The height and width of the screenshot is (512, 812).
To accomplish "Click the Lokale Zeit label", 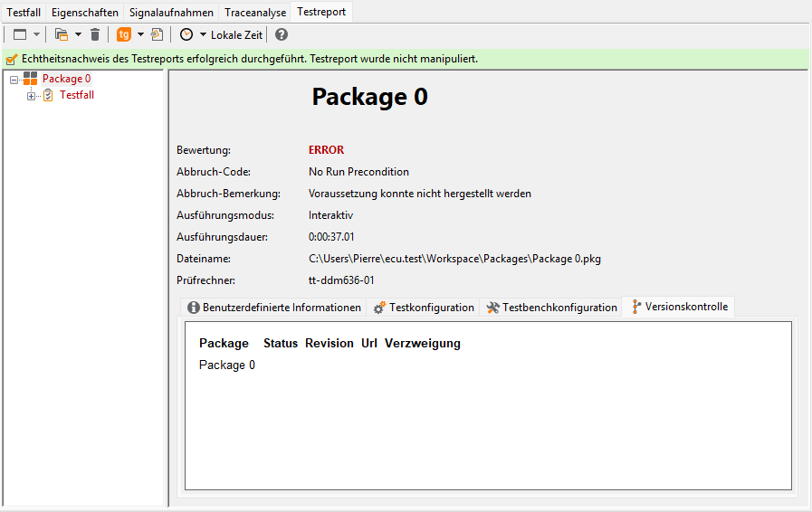I will [x=236, y=35].
